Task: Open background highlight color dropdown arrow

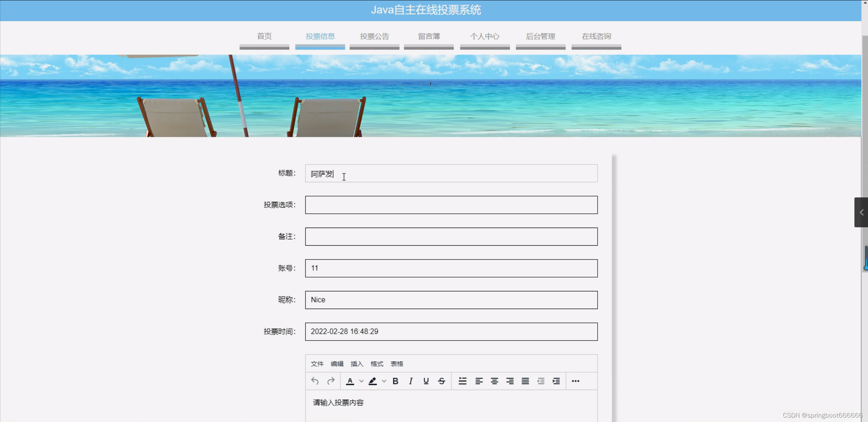Action: point(384,381)
